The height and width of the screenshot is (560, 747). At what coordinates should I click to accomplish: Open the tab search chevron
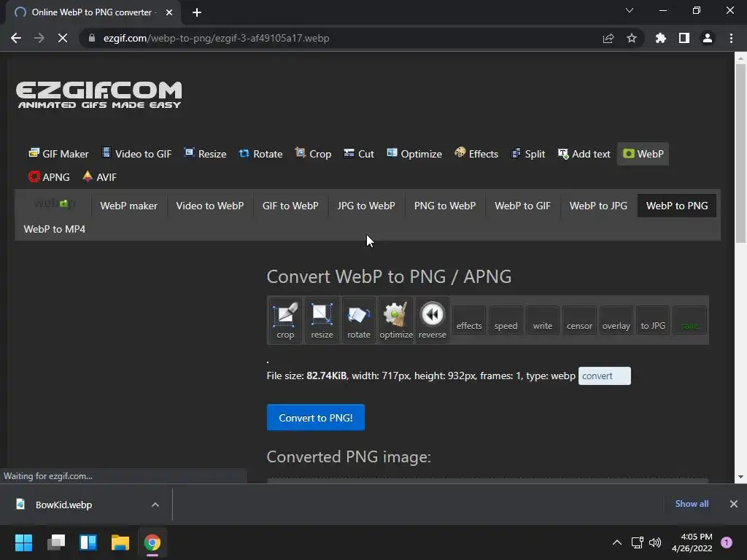[630, 10]
